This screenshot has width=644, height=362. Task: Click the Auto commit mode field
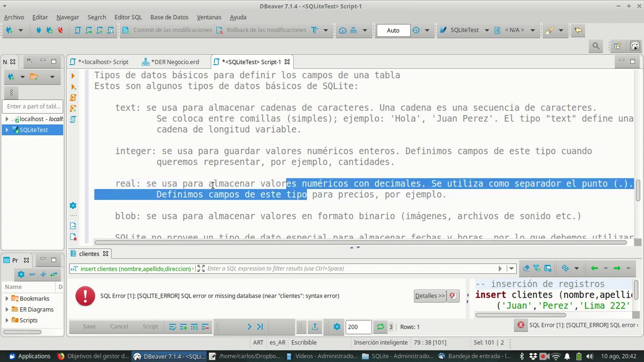(393, 30)
